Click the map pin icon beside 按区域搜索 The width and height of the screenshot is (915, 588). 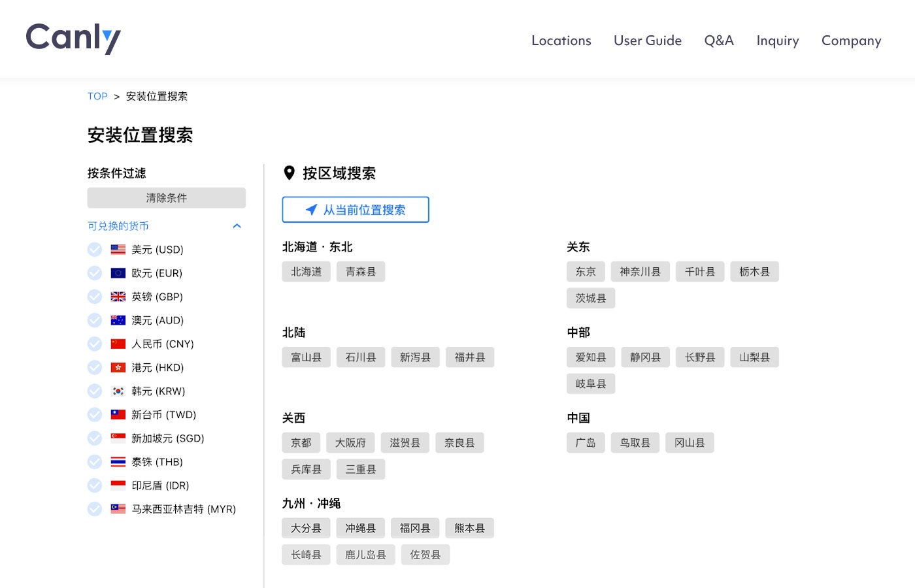tap(289, 173)
